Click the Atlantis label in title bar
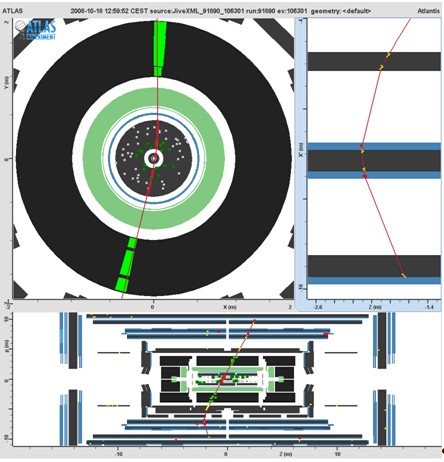The image size is (444, 462). tap(429, 11)
